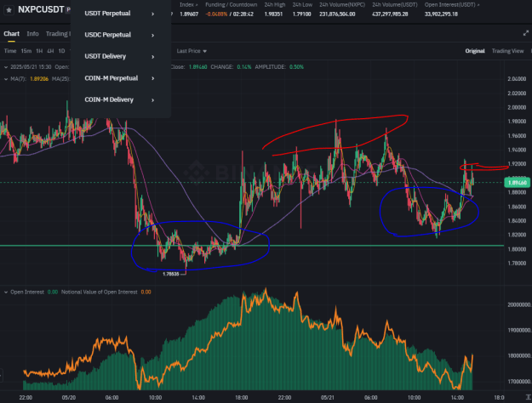Click the 24h Volume(NXPC) value 231,876,504.00
This screenshot has width=532, height=403.
337,14
